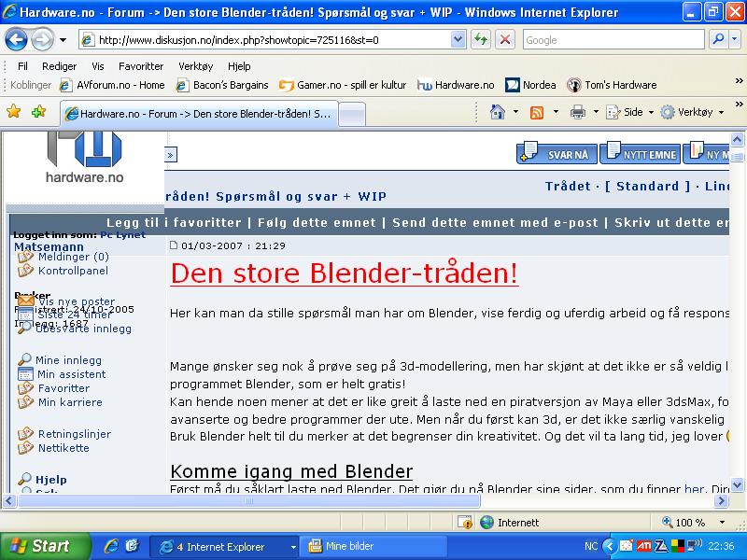Select the Trådet view link
747x560 pixels.
click(x=568, y=186)
